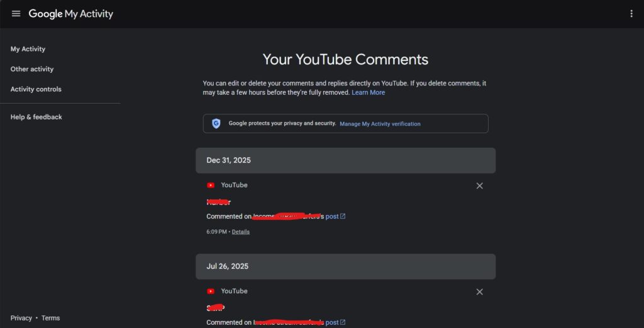The image size is (644, 328).
Task: Click YouTube icon in Jul 26 entry
Action: [x=211, y=291]
